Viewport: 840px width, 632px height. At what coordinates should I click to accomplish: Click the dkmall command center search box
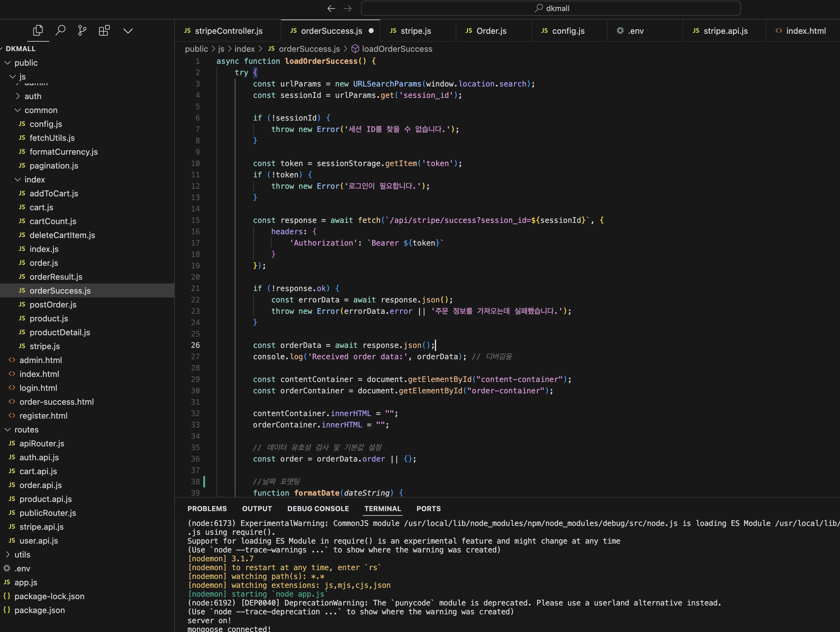[x=551, y=8]
